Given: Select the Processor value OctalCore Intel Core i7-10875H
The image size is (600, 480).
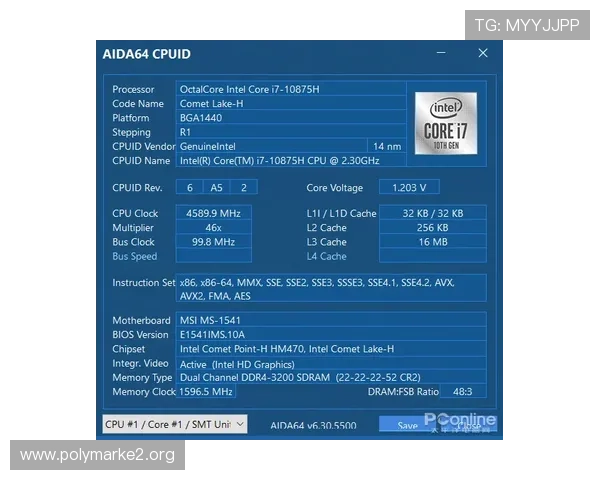Looking at the screenshot, I should pos(291,89).
